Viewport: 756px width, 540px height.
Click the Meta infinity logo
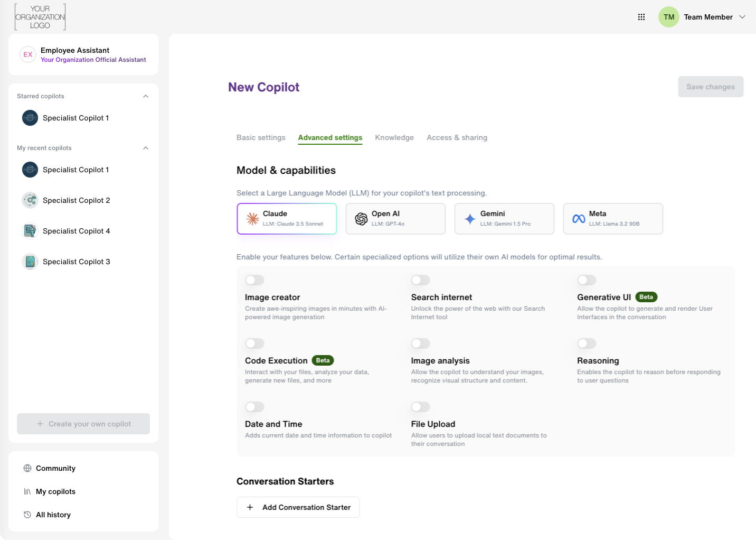pyautogui.click(x=579, y=219)
